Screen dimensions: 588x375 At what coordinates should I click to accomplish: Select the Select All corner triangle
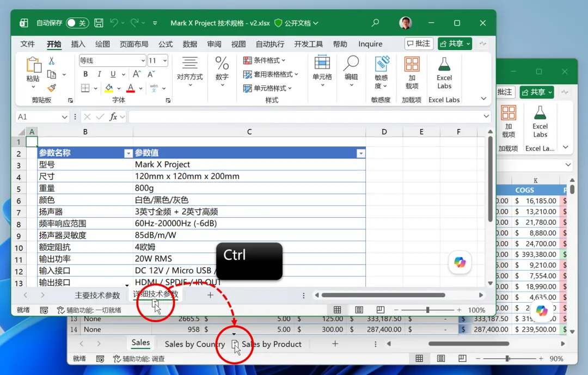(22, 132)
